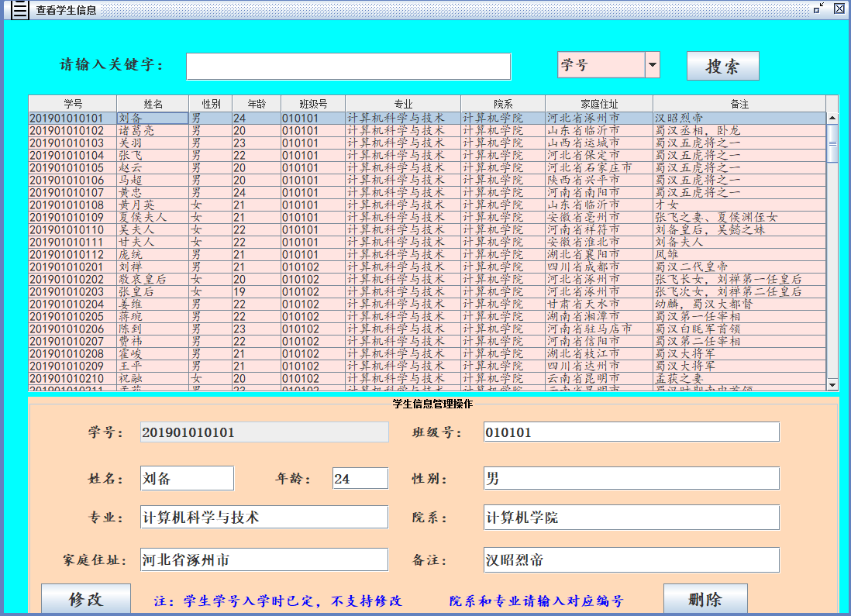
Task: Click the 班级号 field showing 010101
Action: pos(632,432)
